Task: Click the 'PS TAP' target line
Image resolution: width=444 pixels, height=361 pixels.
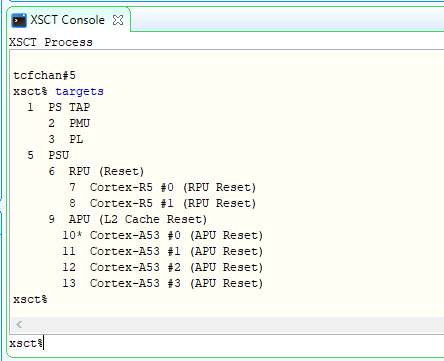Action: pos(59,107)
